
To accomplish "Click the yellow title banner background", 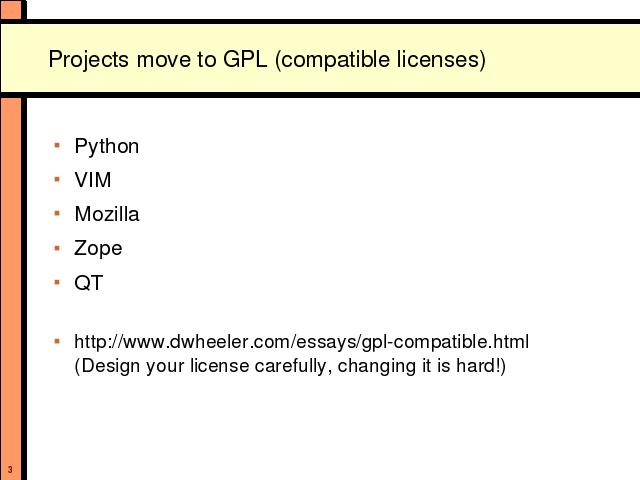I will [x=320, y=58].
